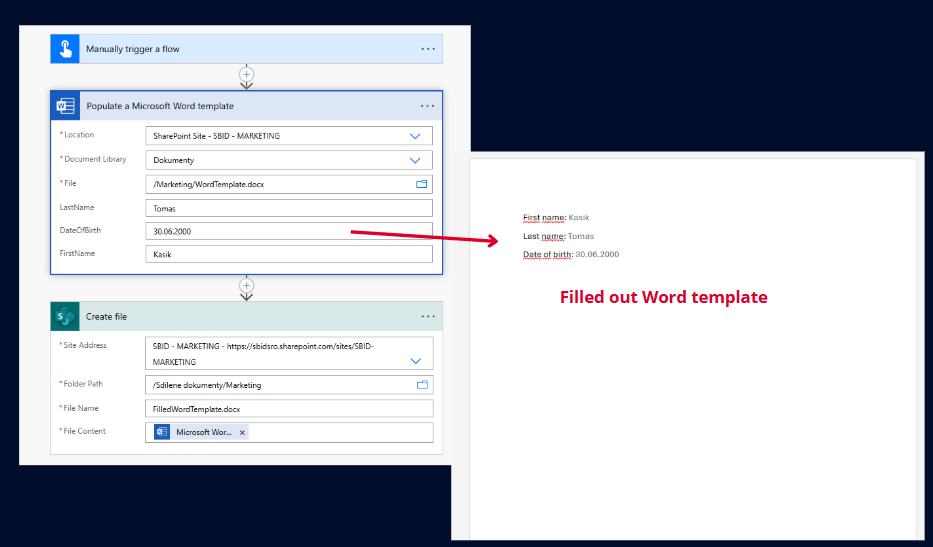Click the Site Address field label
The image size is (933, 547).
pyautogui.click(x=83, y=345)
